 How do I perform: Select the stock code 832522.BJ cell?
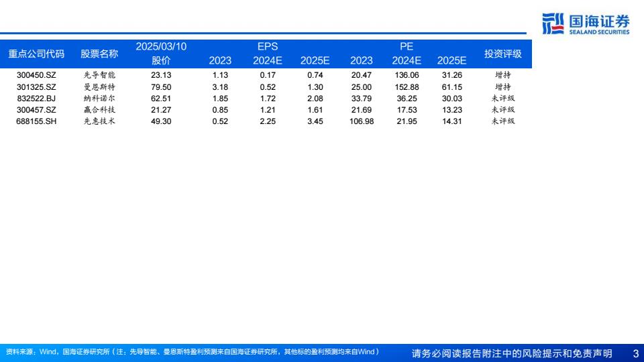(x=36, y=99)
